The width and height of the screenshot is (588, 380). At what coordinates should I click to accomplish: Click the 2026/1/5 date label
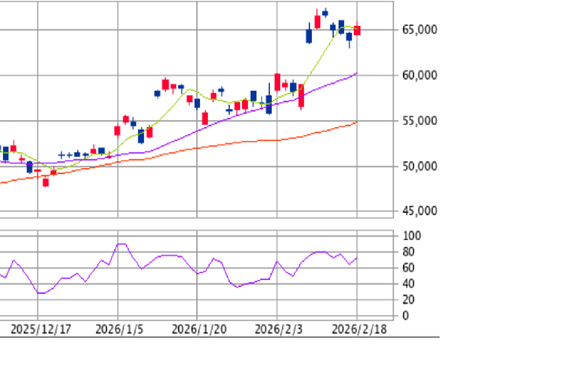[x=119, y=330]
